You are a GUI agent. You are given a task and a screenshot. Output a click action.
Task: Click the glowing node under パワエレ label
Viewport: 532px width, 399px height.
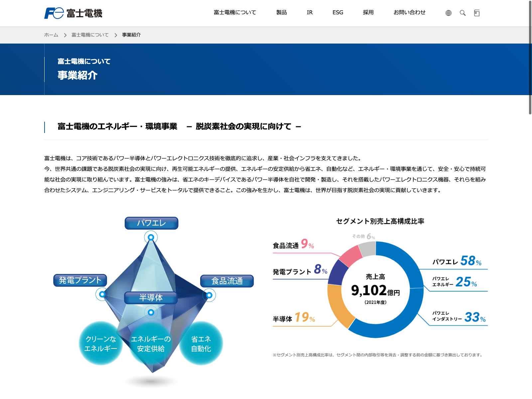[x=151, y=237]
